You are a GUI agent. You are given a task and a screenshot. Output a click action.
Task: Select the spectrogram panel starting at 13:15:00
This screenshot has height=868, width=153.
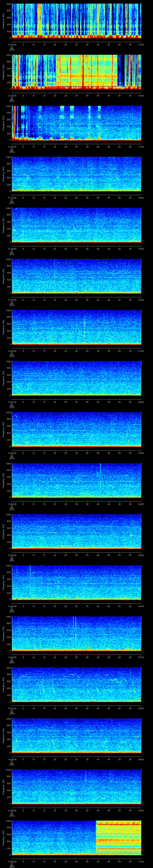77,72
